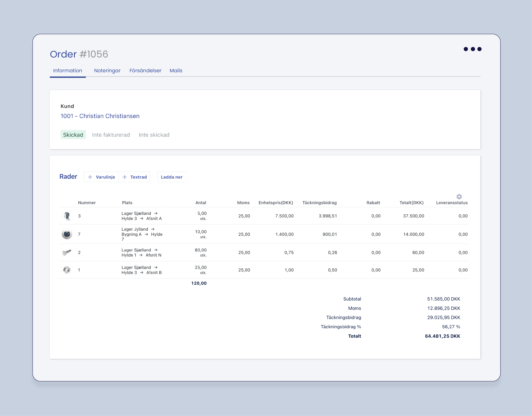
Task: Select the Information tab
Action: tap(68, 71)
